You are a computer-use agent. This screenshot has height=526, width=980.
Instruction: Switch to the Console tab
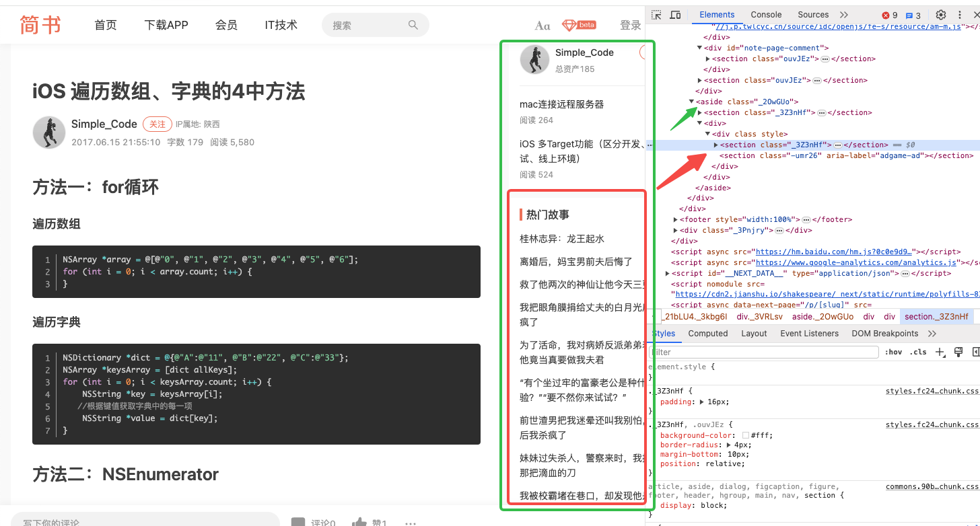(766, 15)
